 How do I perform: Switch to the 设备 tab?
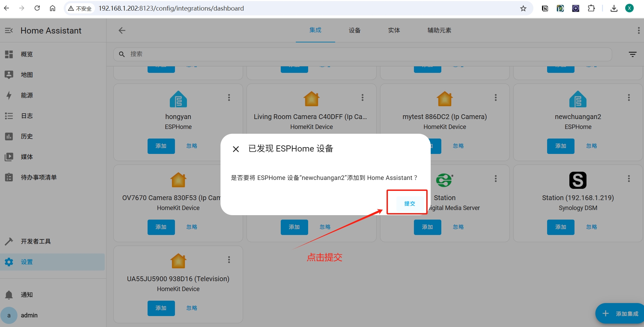click(x=355, y=30)
